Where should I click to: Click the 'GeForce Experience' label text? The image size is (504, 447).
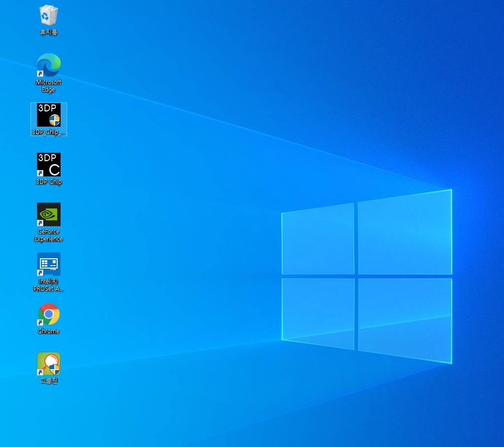49,235
